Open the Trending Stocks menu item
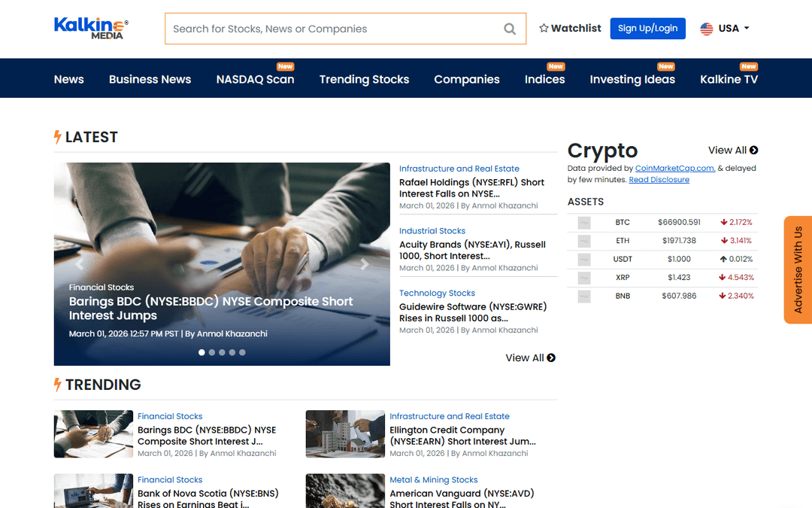This screenshot has width=812, height=508. (x=364, y=79)
